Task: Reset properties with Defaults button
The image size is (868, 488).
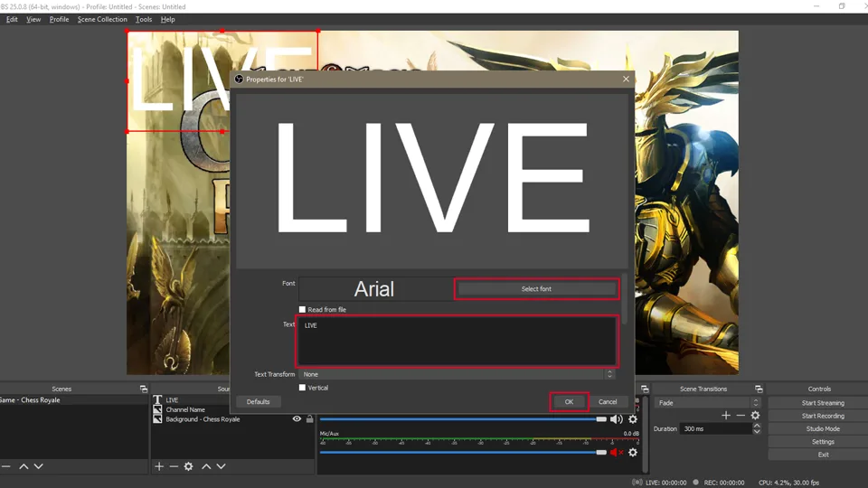Action: [x=258, y=401]
